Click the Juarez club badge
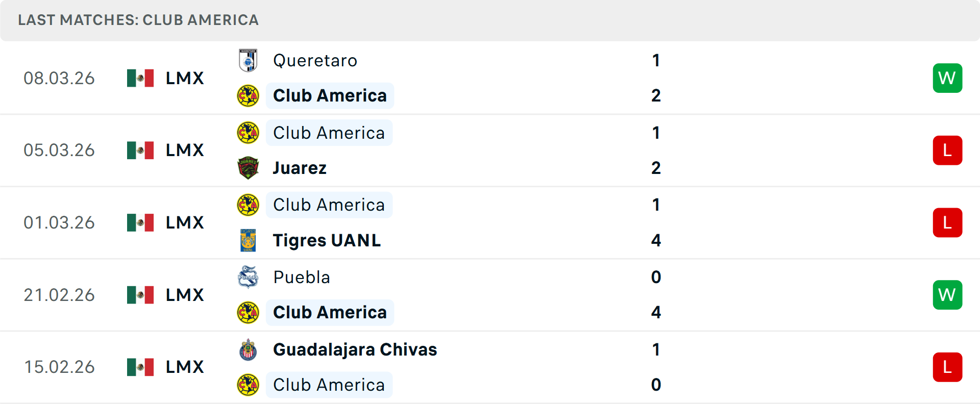 tap(248, 168)
